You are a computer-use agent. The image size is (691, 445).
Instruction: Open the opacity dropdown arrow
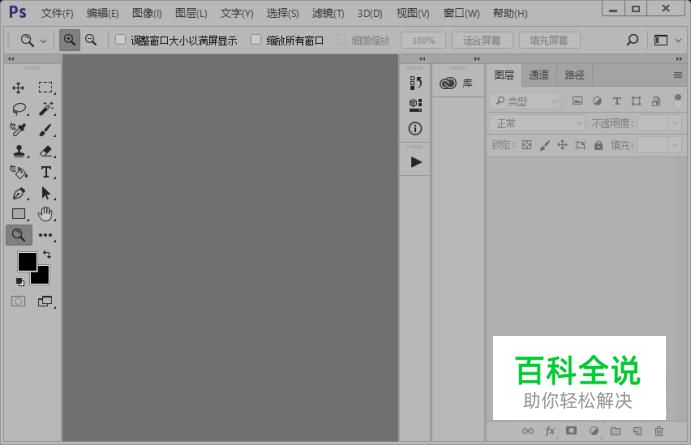click(675, 123)
